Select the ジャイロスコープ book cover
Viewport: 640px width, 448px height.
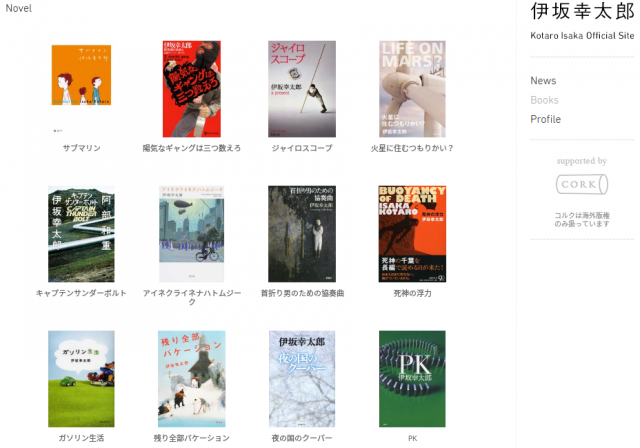click(302, 89)
